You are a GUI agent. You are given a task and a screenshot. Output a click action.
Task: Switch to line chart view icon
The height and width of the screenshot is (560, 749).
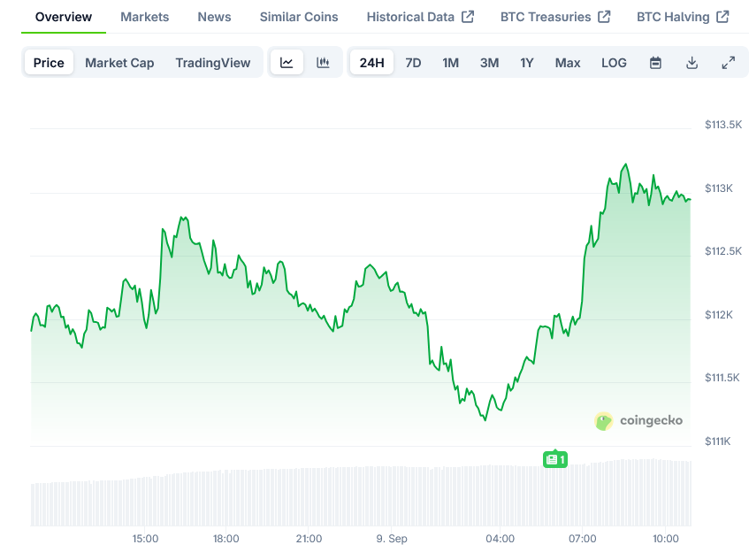pyautogui.click(x=287, y=63)
